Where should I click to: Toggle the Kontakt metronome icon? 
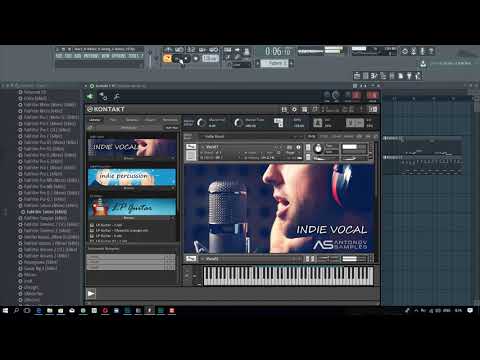[318, 123]
